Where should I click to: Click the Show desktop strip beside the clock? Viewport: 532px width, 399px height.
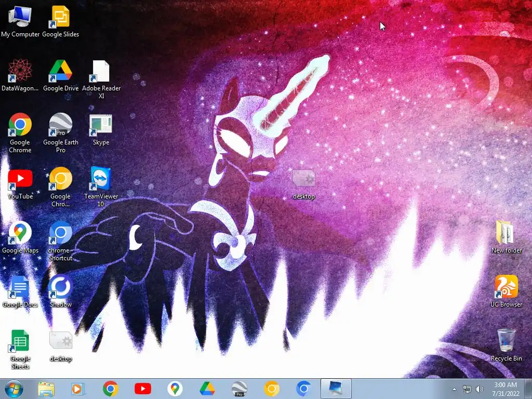click(528, 389)
